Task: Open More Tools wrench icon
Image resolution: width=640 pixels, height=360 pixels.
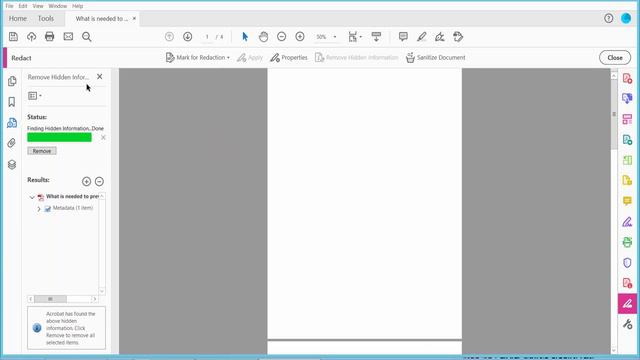Action: (627, 324)
